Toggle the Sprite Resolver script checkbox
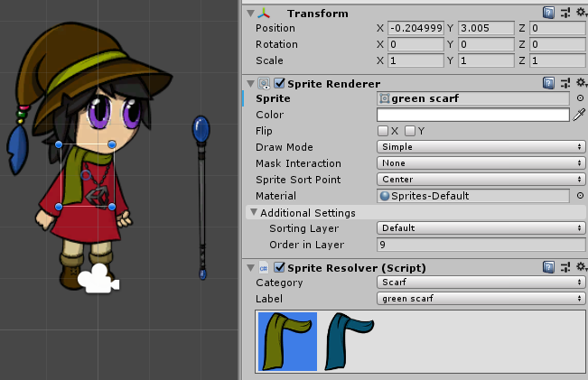Image resolution: width=588 pixels, height=380 pixels. click(x=279, y=267)
